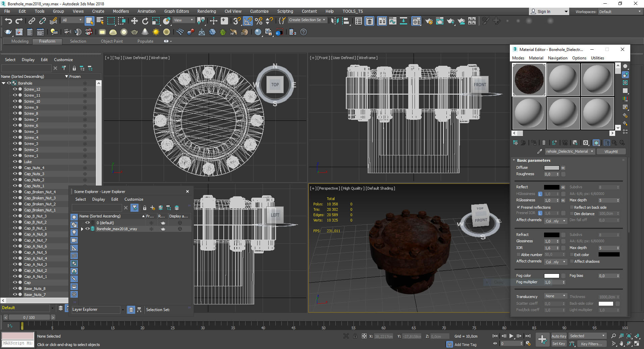Click the material eyedropper picker icon
Screen dimensions: 644x349
coord(539,151)
